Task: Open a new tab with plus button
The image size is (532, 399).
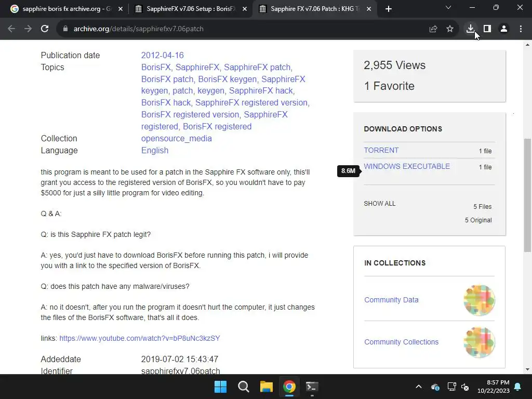Action: click(x=389, y=9)
